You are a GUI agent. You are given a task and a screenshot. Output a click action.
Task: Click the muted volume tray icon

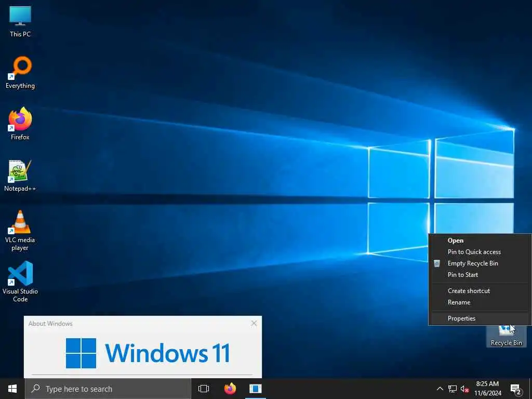[x=464, y=389]
